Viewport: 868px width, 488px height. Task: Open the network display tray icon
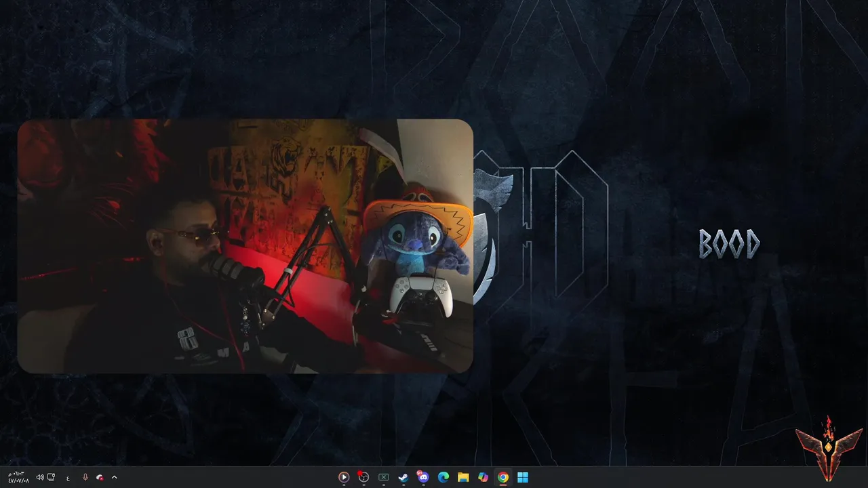click(52, 477)
